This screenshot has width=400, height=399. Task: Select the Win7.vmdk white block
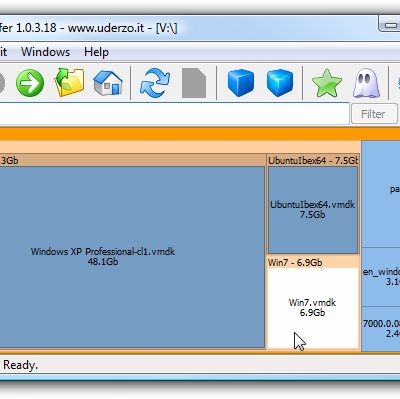click(313, 308)
